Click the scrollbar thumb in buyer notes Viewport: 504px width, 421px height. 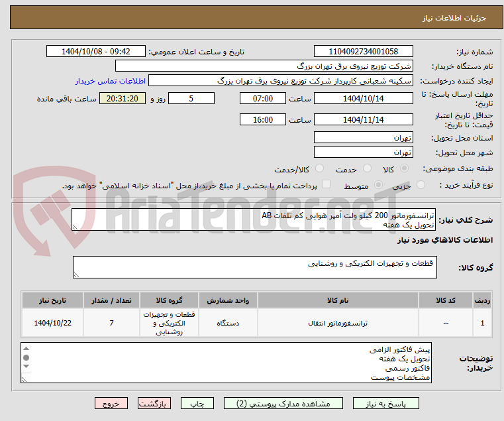26,357
